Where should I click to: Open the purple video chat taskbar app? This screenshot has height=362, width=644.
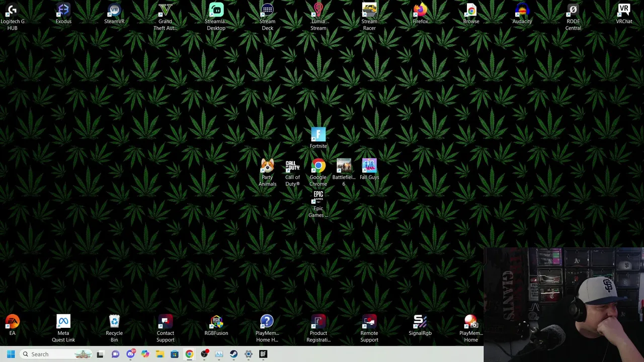115,354
